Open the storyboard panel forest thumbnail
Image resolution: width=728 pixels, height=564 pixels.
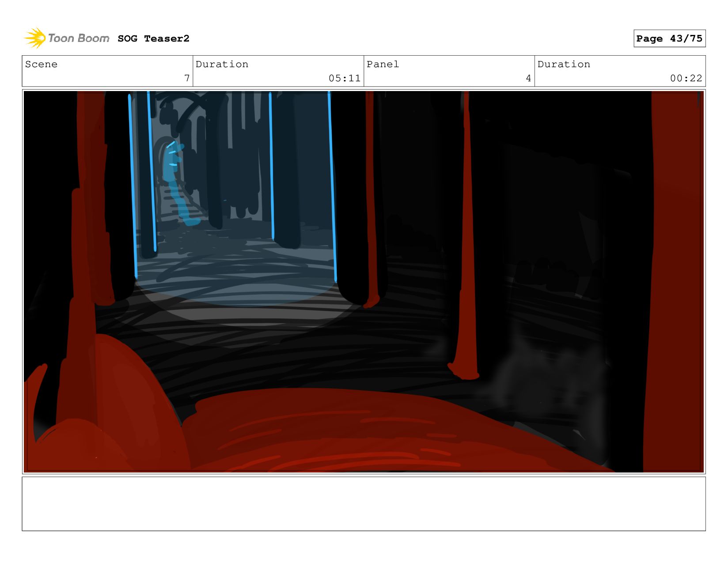[x=364, y=282]
